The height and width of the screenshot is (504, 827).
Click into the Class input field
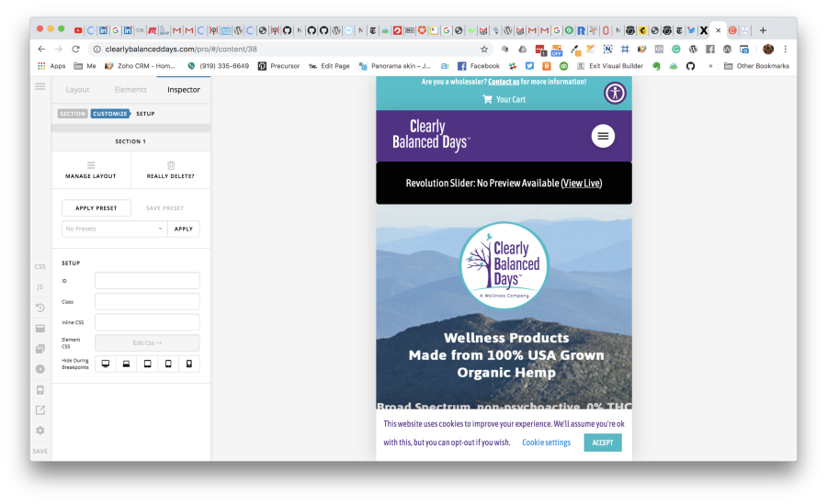pyautogui.click(x=147, y=301)
